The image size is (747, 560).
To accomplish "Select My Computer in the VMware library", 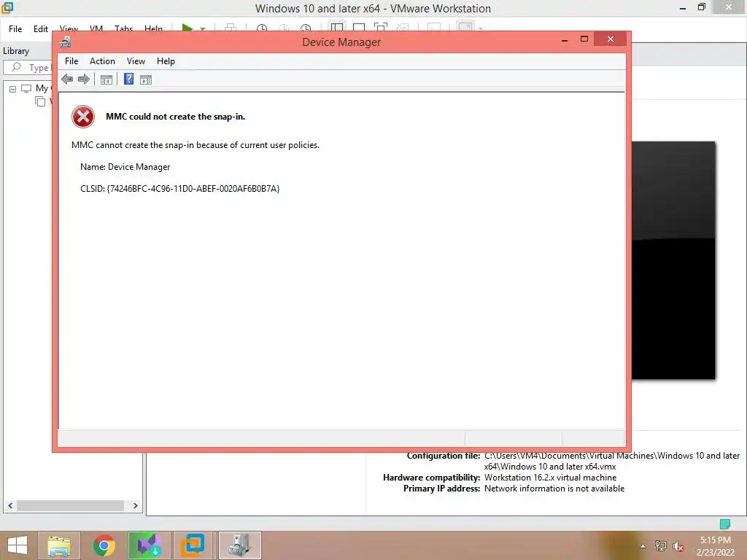I will coord(42,88).
